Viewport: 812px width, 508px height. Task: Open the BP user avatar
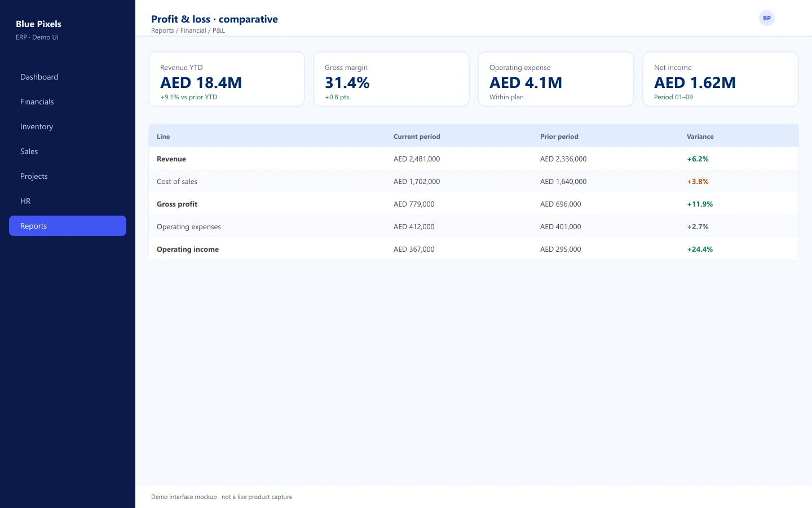(x=766, y=18)
